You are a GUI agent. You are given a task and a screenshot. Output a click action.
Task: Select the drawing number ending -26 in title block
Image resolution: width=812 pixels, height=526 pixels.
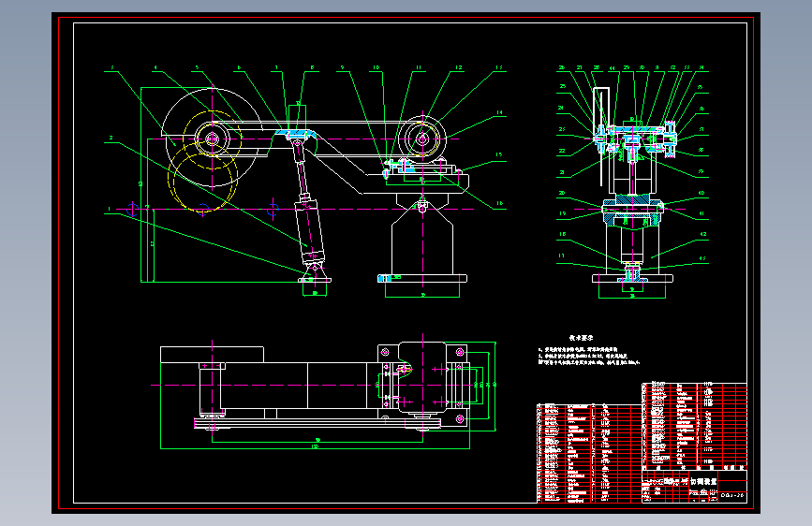coord(732,495)
